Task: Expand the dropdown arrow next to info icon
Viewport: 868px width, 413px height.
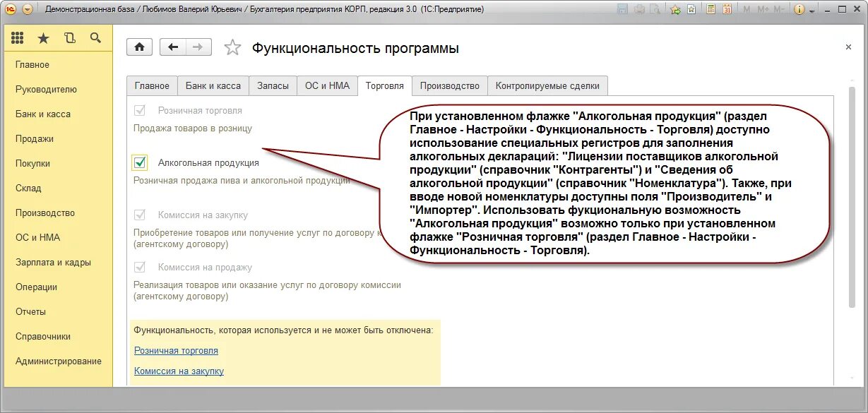Action: coord(811,11)
